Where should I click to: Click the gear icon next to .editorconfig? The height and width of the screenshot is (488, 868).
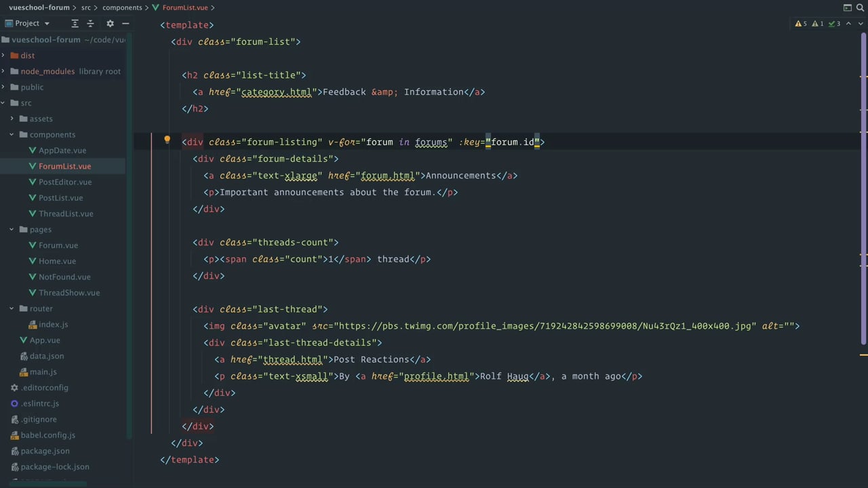point(14,388)
